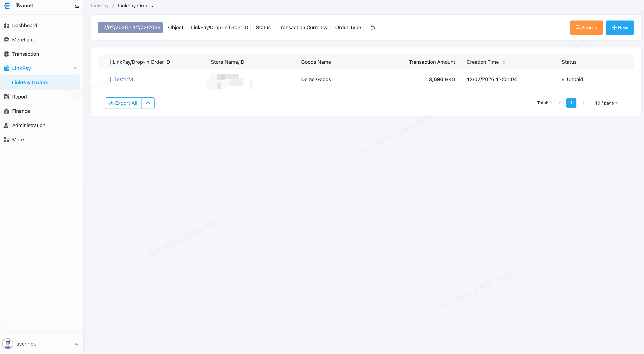Click the Finance wallet icon

(x=6, y=111)
